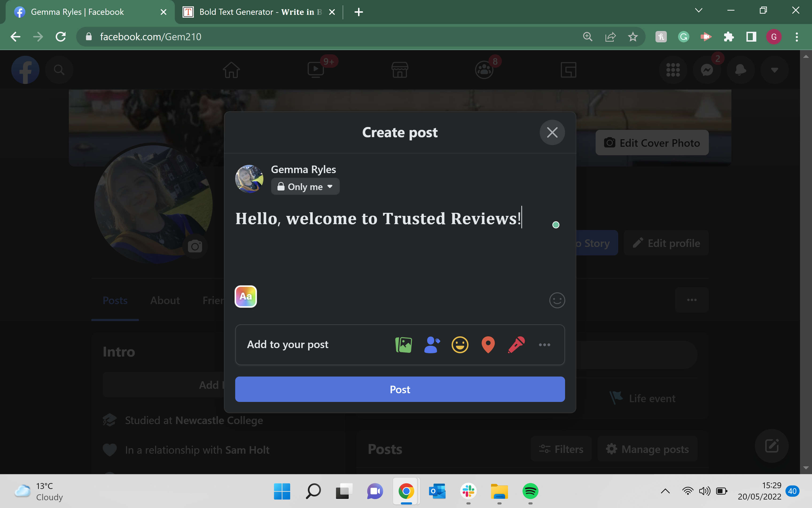Open the colorful Aa background picker
The height and width of the screenshot is (508, 812).
[246, 296]
